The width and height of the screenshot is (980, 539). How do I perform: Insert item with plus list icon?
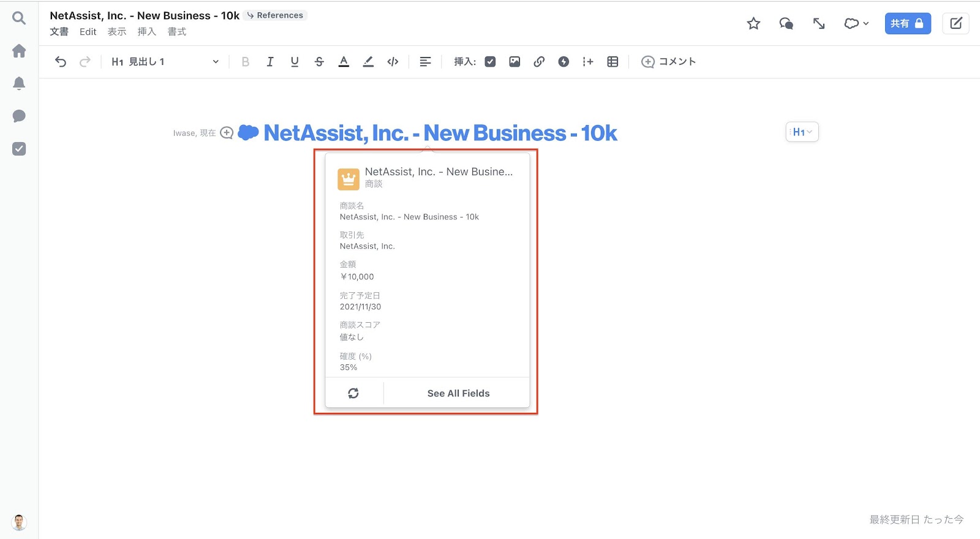[588, 61]
